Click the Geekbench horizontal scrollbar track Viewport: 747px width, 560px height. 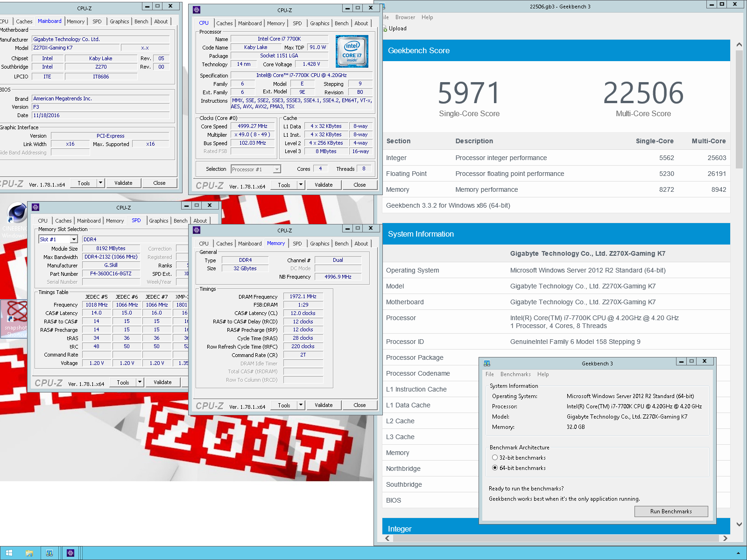pyautogui.click(x=556, y=538)
